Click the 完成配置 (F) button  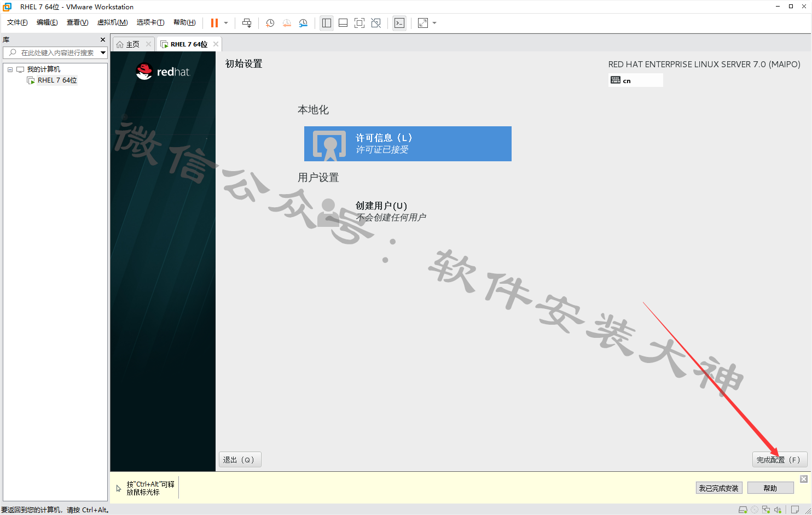click(779, 460)
